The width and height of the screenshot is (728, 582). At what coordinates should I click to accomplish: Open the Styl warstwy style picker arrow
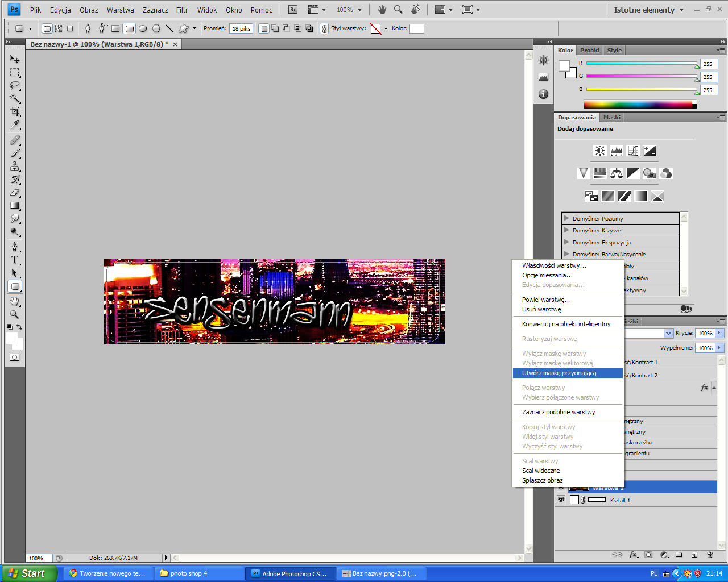point(386,28)
